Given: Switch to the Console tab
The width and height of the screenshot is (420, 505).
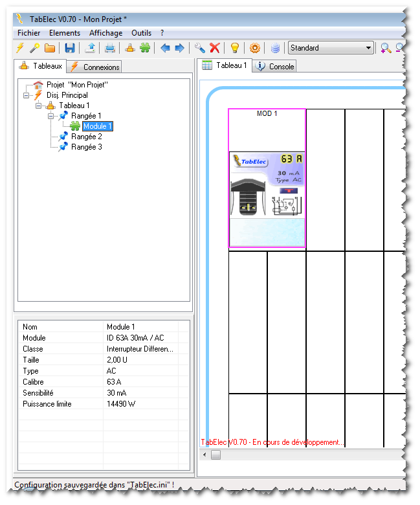Looking at the screenshot, I should pos(275,66).
